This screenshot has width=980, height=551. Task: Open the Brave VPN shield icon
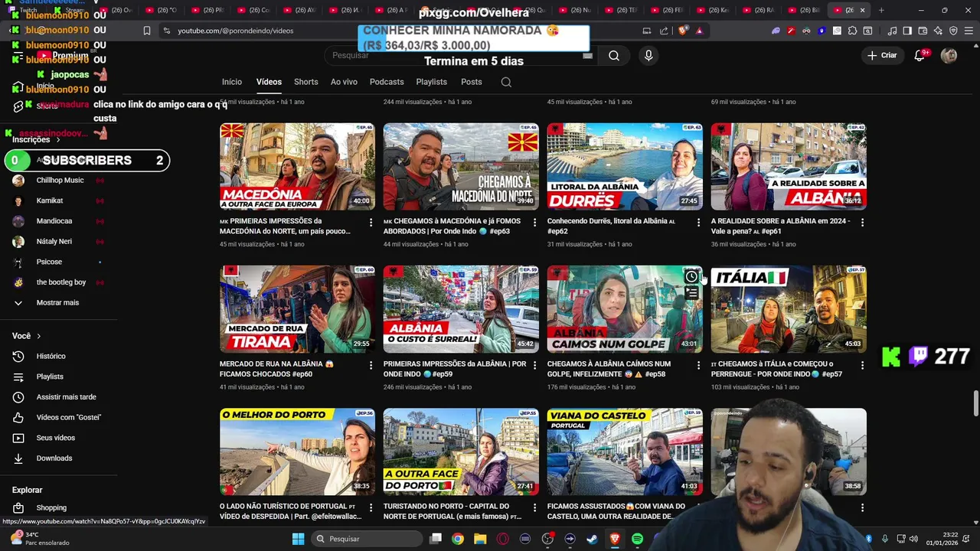(x=954, y=31)
